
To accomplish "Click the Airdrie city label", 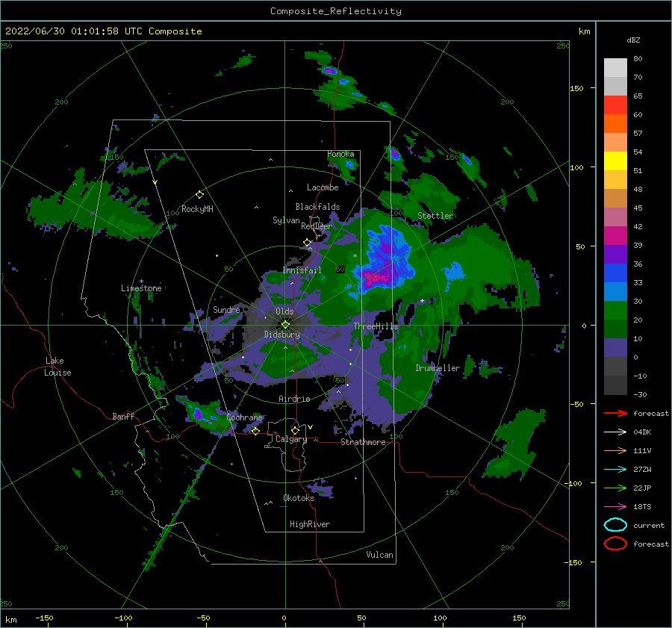I will 294,399.
